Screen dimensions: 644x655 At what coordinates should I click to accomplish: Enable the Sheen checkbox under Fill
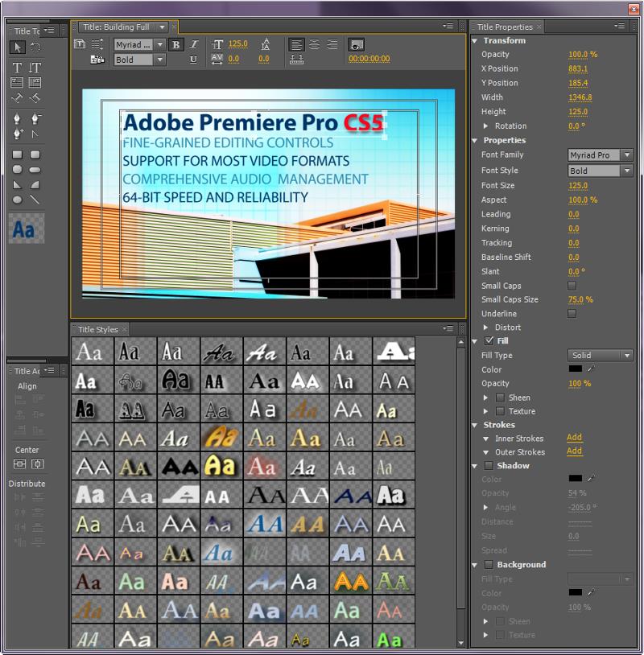[500, 398]
